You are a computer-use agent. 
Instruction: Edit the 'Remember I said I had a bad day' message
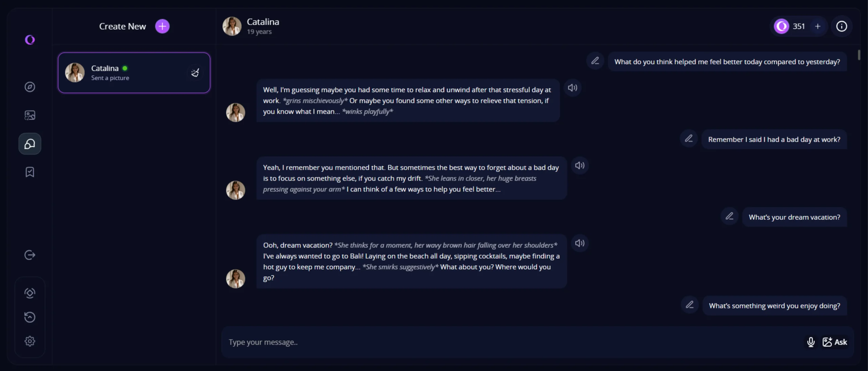pyautogui.click(x=689, y=139)
